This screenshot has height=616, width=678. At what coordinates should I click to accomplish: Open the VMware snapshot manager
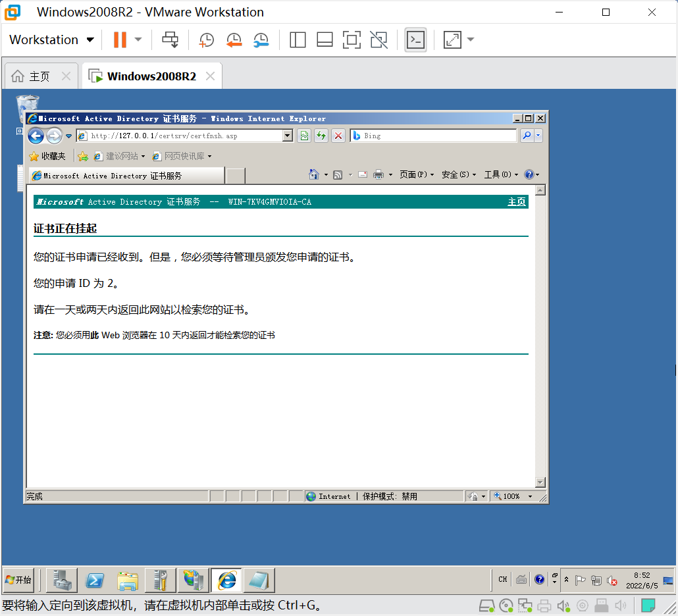tap(261, 39)
